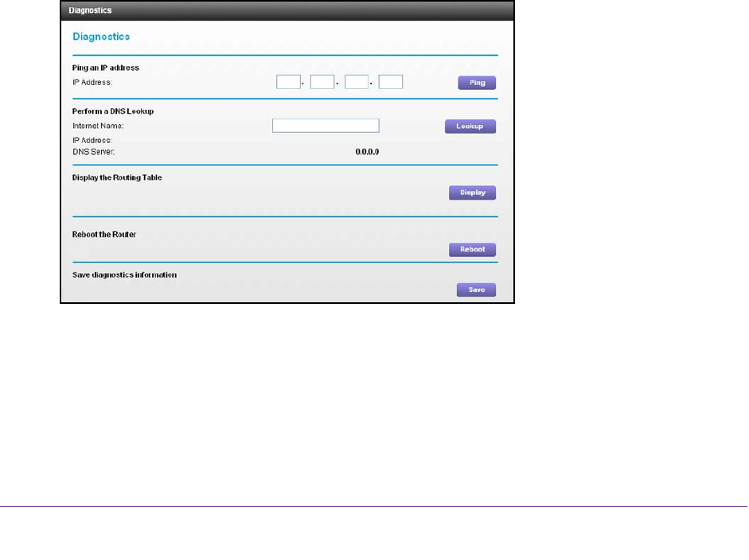This screenshot has height=560, width=749.
Task: Click the Internet Name input field
Action: coord(326,126)
